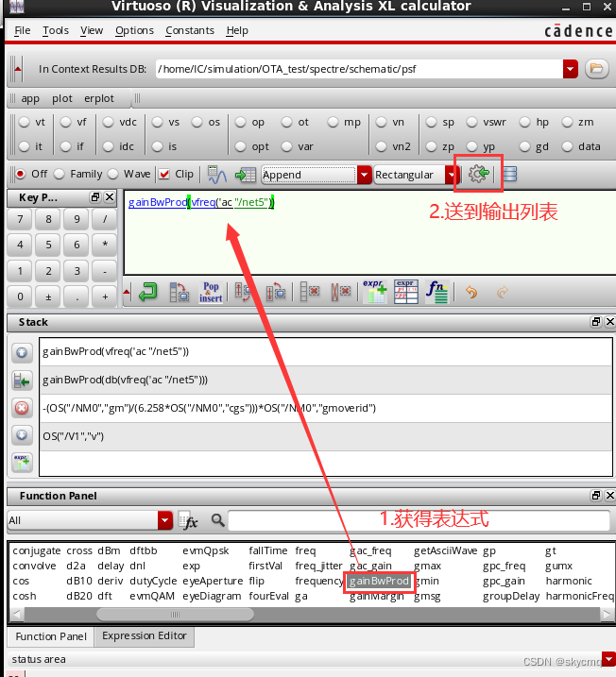
Task: Open the expr table icon
Action: [x=405, y=292]
